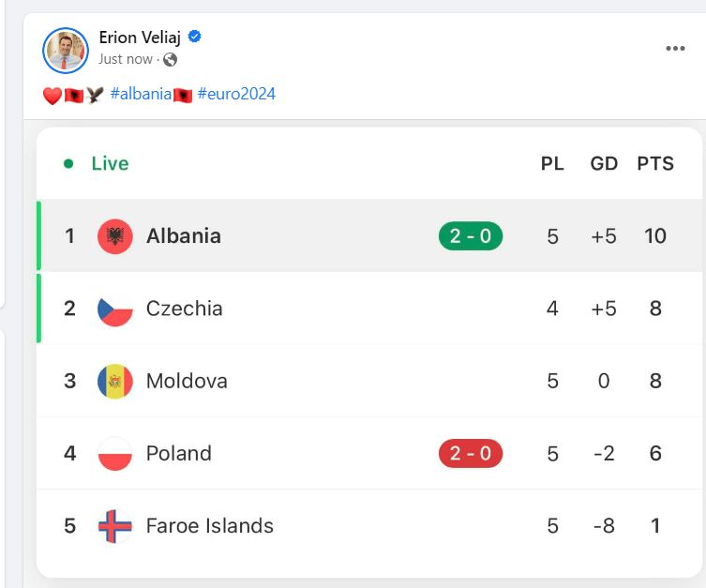Click the Moldova flag icon
706x588 pixels.
115,381
